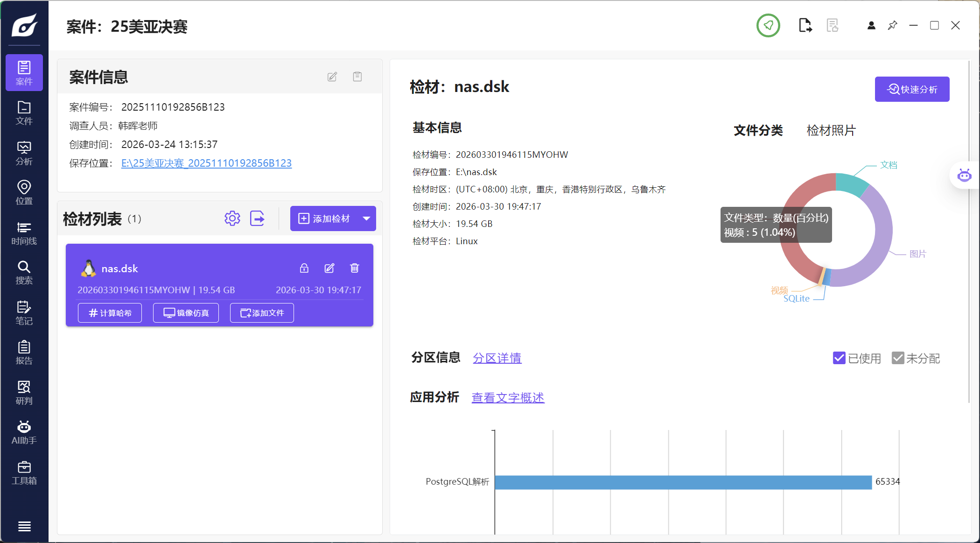980x543 pixels.
Task: Toggle the 未分配 checkbox
Action: click(x=897, y=358)
